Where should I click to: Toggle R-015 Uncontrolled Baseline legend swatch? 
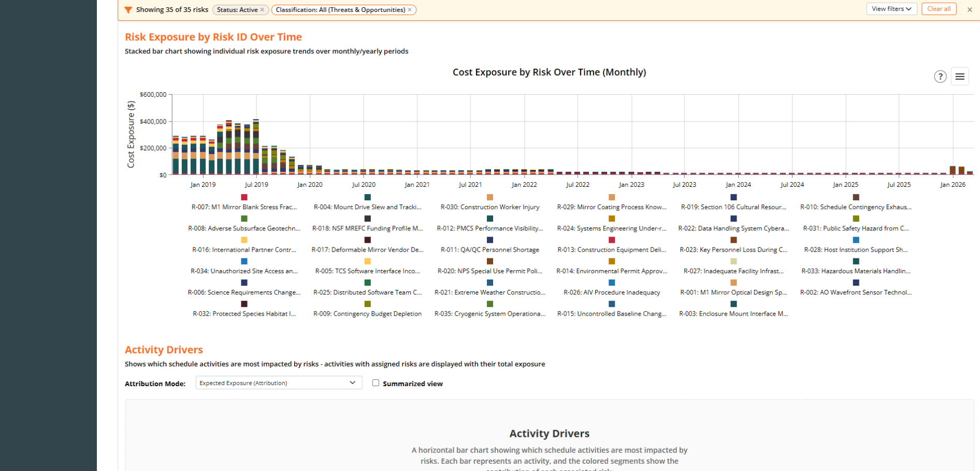(612, 304)
